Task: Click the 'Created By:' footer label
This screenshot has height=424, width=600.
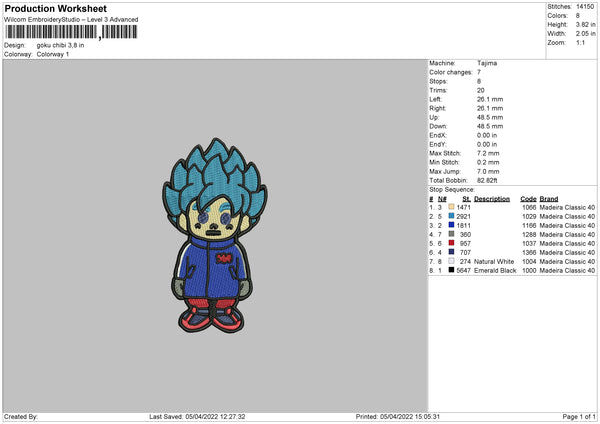Action: (x=21, y=417)
